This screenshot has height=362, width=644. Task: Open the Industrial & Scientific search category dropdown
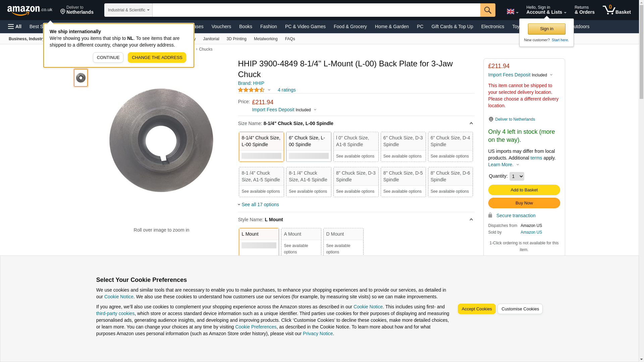click(128, 10)
